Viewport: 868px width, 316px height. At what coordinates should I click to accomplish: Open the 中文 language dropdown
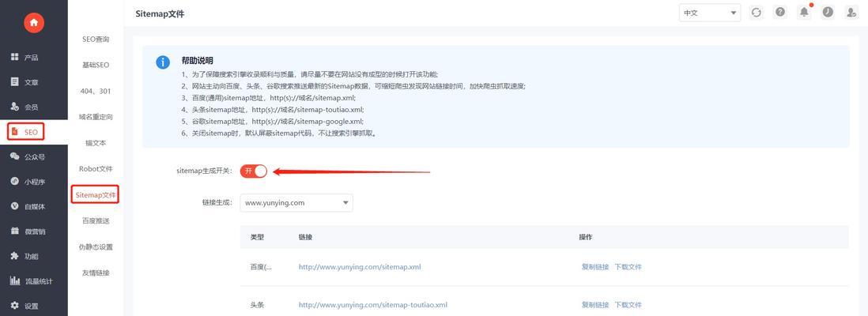click(x=710, y=13)
